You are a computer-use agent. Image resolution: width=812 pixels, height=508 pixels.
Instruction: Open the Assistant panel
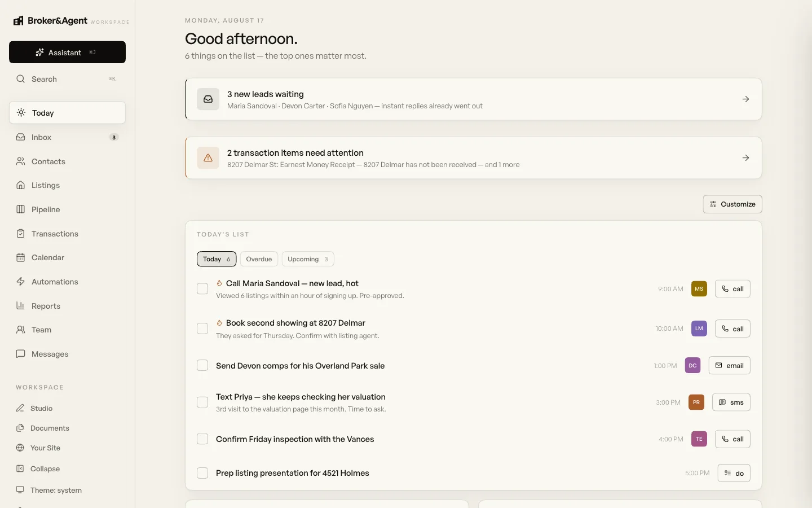point(67,52)
